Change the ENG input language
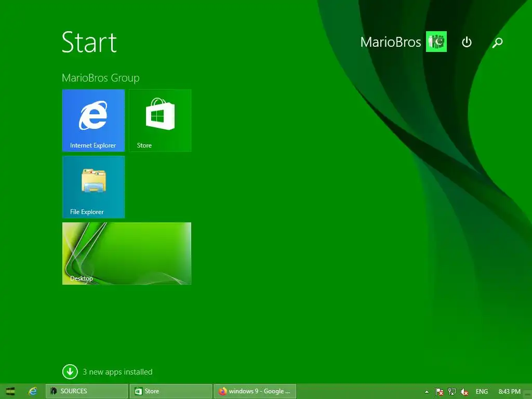The height and width of the screenshot is (399, 532). pos(482,392)
